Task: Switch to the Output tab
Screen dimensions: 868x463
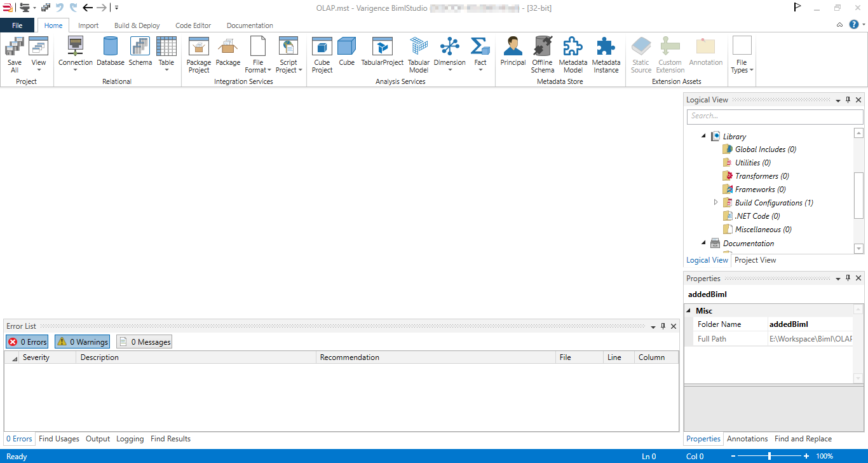Action: click(98, 439)
